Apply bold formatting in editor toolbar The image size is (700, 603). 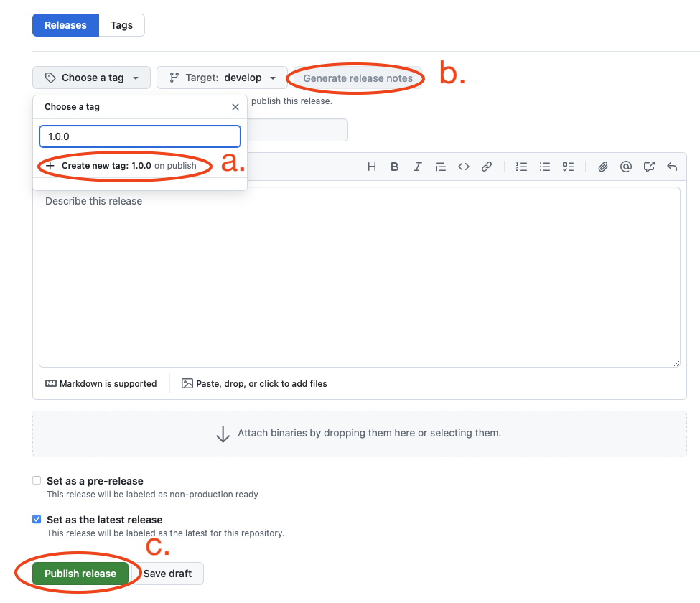395,167
